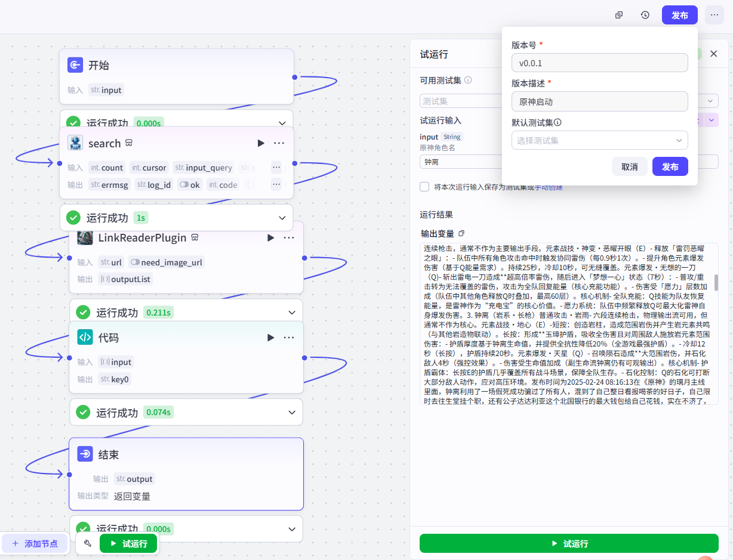The height and width of the screenshot is (560, 733).
Task: Select the cursor parameter in search node
Action: click(x=149, y=168)
